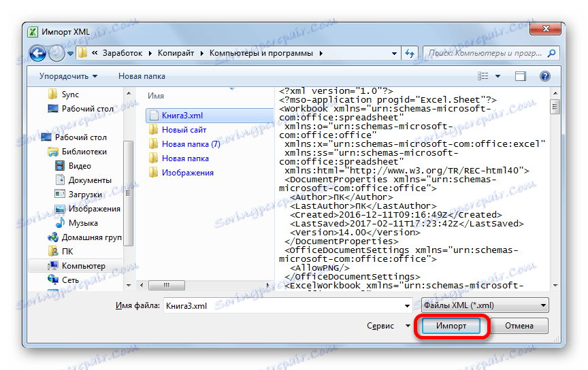Click preview pane scroll down arrow
The height and width of the screenshot is (370, 588).
point(555,286)
